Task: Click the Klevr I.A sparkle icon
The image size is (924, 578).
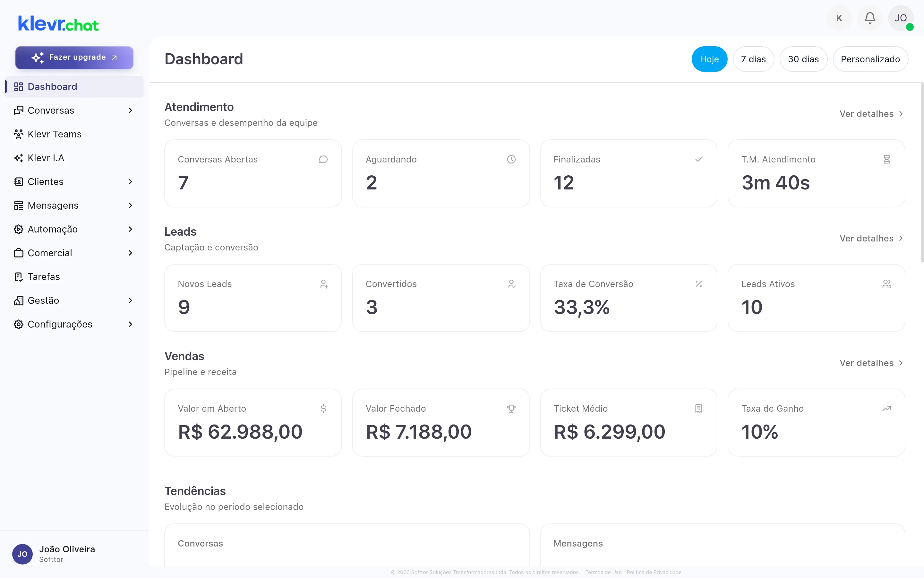Action: pyautogui.click(x=18, y=158)
